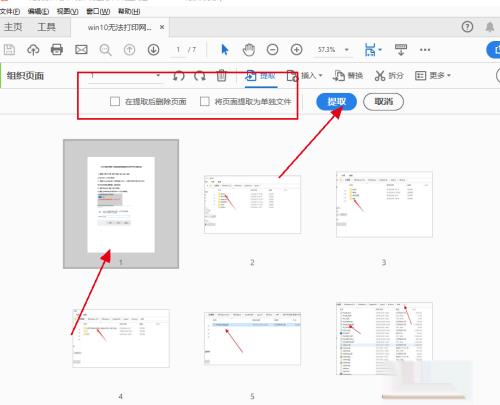Select page 6 thumbnail
The image size is (500, 405).
[384, 339]
